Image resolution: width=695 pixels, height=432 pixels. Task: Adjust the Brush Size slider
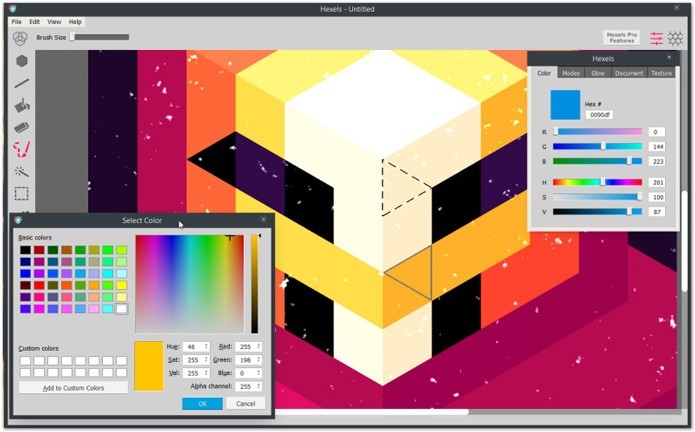point(100,37)
